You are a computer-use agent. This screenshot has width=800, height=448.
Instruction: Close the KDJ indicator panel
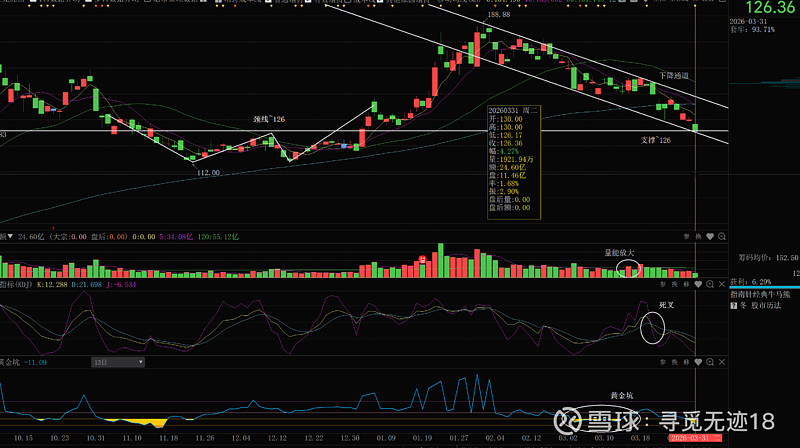(721, 284)
